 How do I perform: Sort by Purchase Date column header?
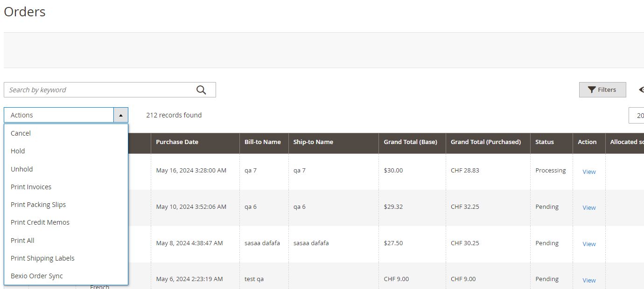coord(177,142)
